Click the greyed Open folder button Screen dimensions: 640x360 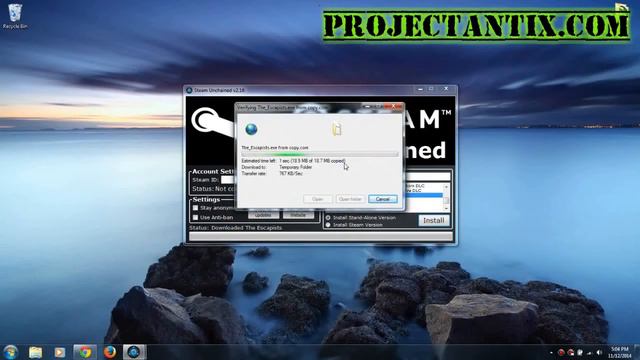[x=350, y=199]
